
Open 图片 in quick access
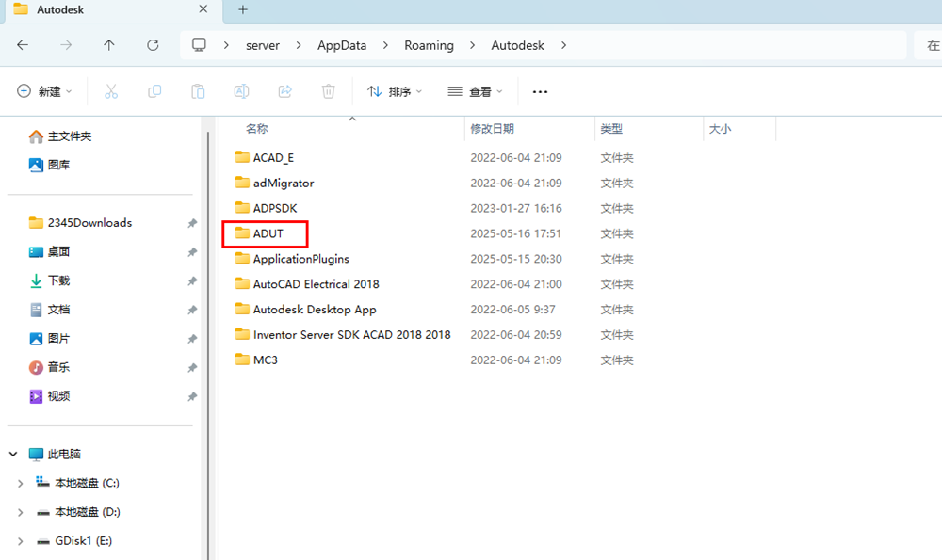(50, 338)
